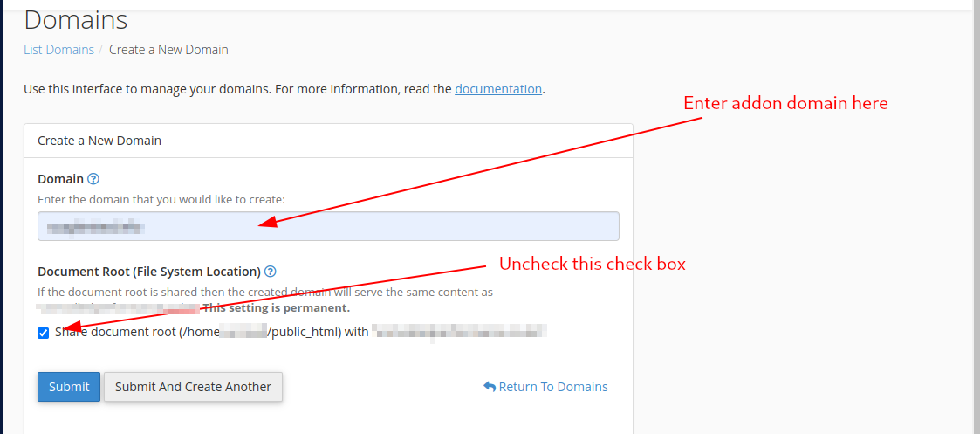Click the Domains page heading
Image resolution: width=980 pixels, height=434 pixels.
coord(76,20)
